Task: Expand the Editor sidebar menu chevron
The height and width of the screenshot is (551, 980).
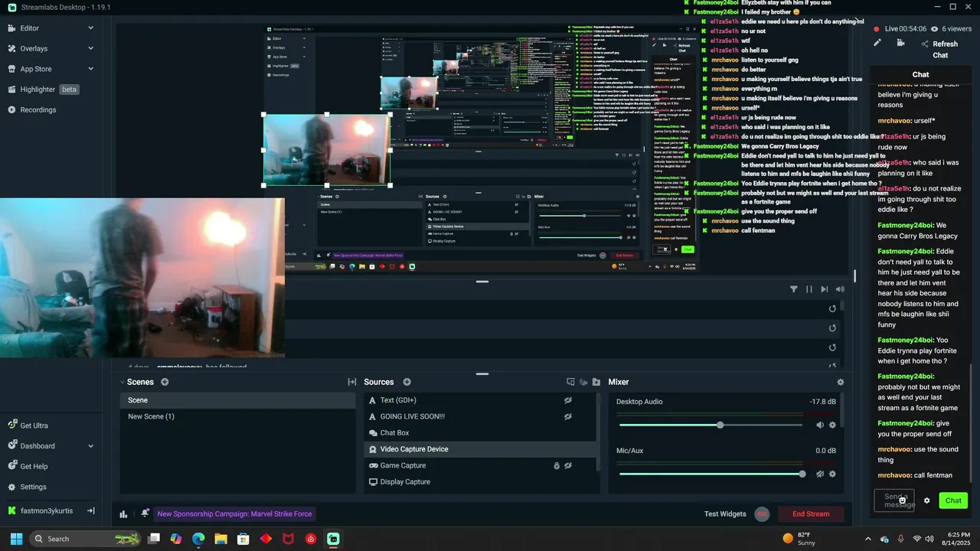Action: [x=90, y=28]
